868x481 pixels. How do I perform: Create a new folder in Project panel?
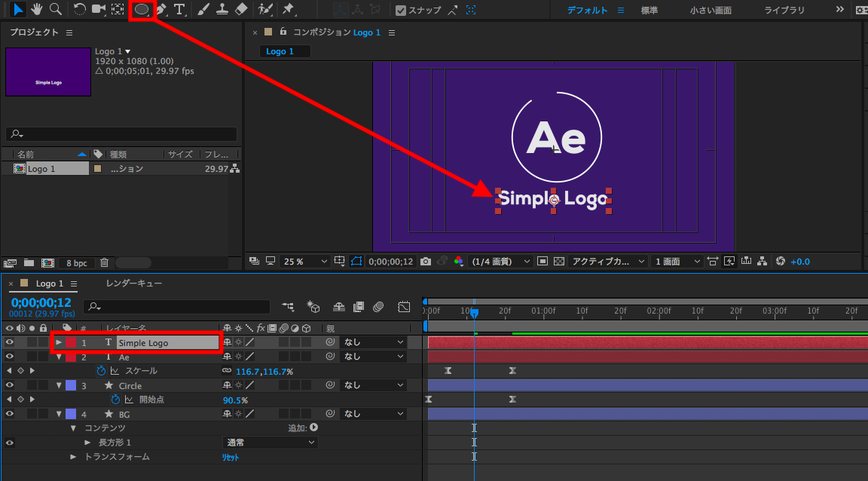click(29, 262)
